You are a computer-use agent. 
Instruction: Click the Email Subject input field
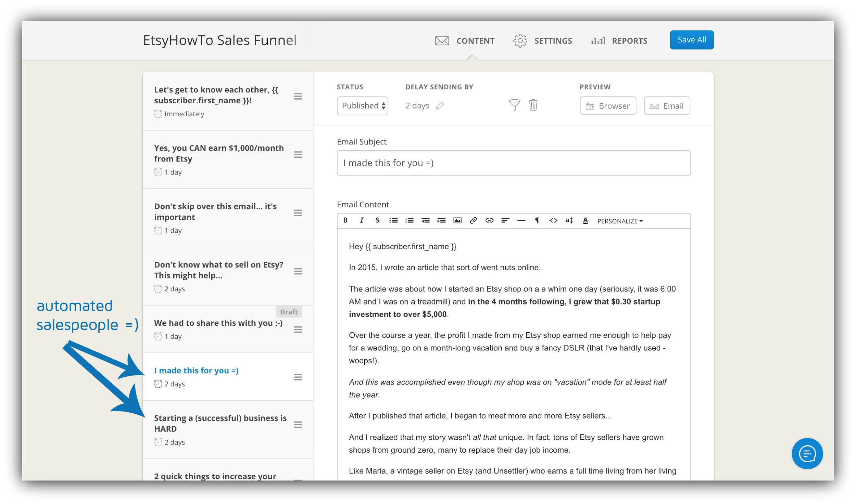click(514, 163)
